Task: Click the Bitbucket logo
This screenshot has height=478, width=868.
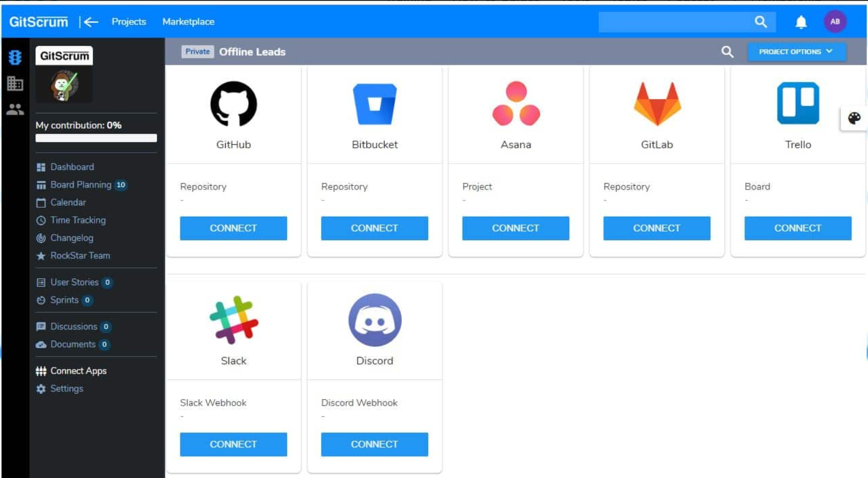Action: pos(374,104)
